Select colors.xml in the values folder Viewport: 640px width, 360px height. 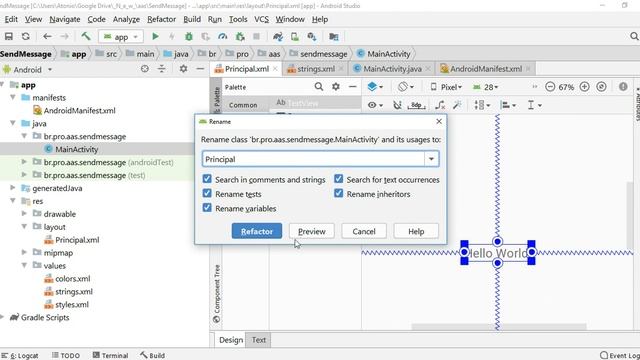click(73, 278)
